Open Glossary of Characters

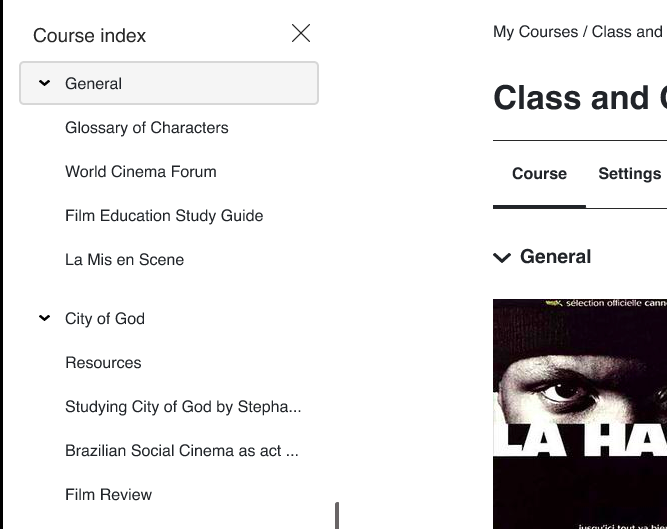click(147, 128)
